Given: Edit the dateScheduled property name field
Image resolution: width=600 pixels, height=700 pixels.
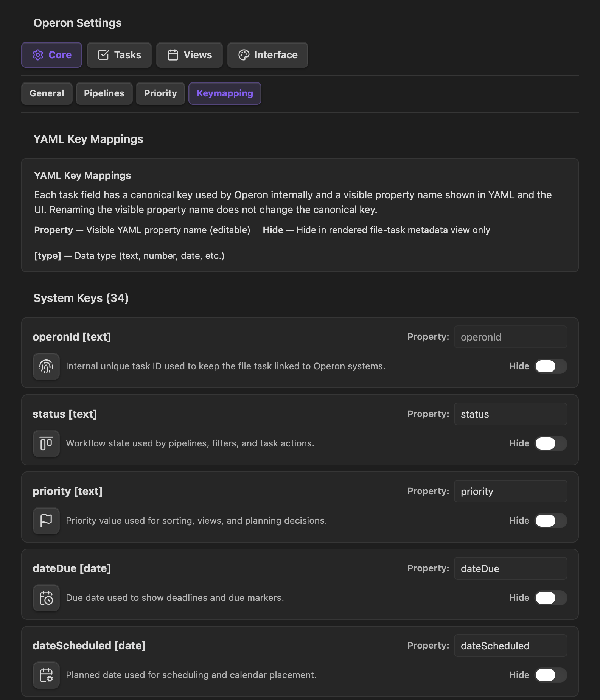Looking at the screenshot, I should [510, 646].
